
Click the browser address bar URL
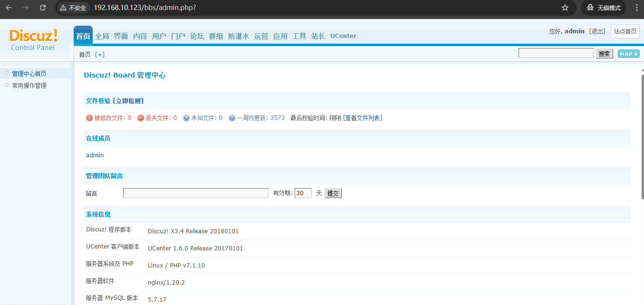pyautogui.click(x=144, y=8)
